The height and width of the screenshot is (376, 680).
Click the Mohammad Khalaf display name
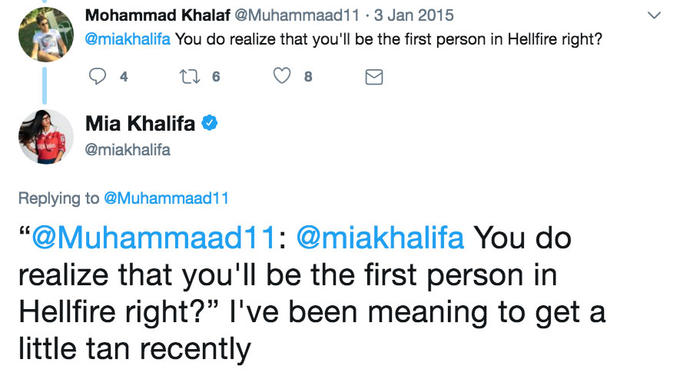[x=157, y=15]
